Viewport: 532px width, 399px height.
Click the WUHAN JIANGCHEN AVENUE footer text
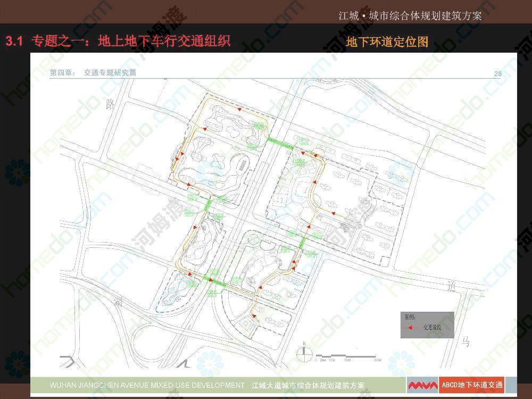tap(147, 385)
